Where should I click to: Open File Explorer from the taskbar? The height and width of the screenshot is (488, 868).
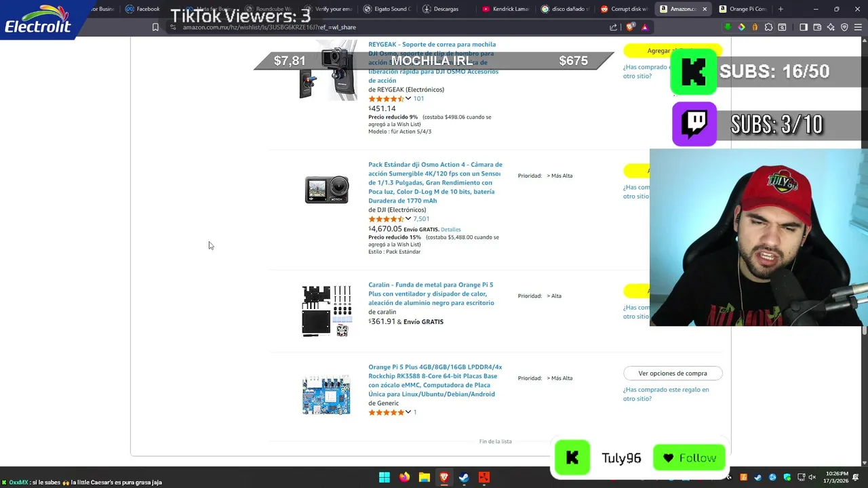[x=424, y=477]
